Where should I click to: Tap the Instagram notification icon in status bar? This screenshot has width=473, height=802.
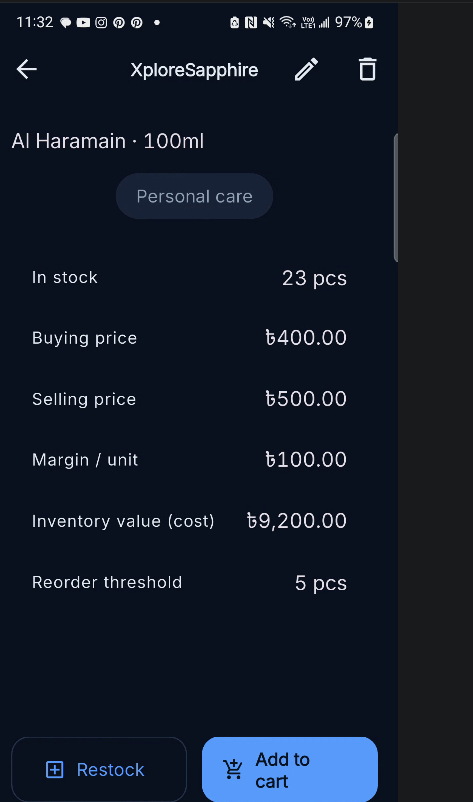101,23
